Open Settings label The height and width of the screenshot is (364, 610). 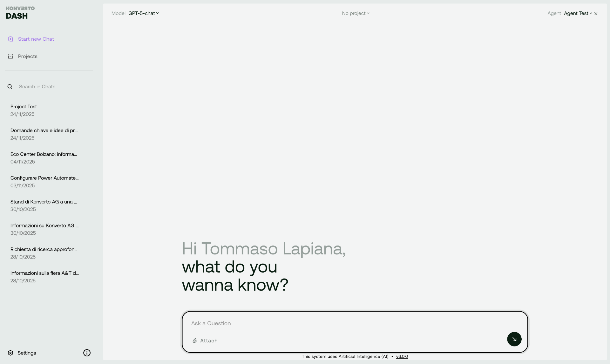pyautogui.click(x=27, y=353)
